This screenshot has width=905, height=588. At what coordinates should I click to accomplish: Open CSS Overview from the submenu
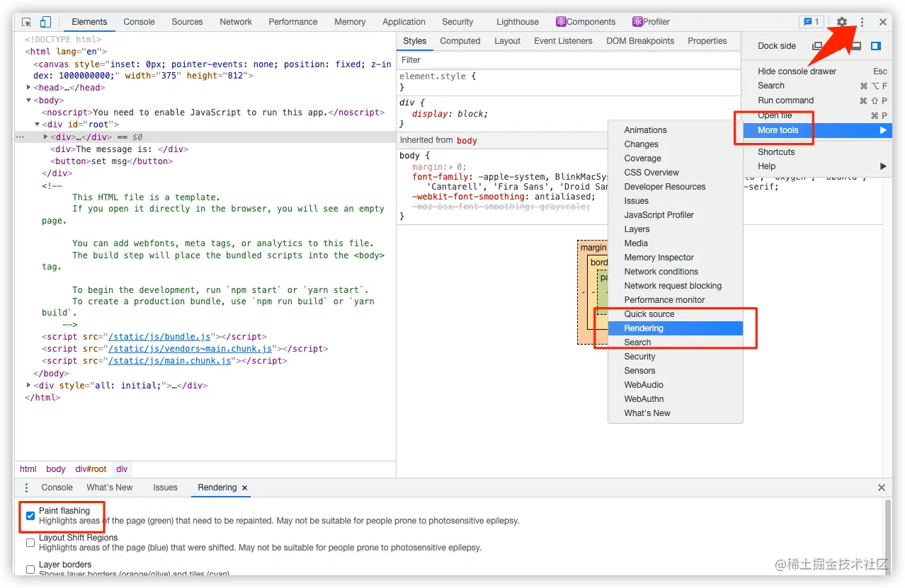tap(676, 173)
